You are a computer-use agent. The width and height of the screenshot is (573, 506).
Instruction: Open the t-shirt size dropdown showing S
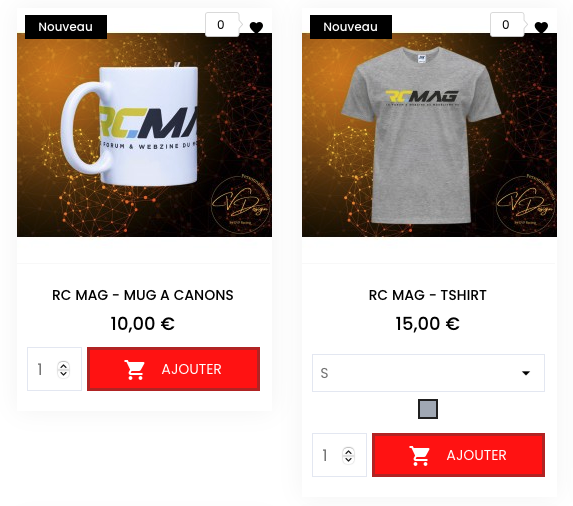point(428,373)
